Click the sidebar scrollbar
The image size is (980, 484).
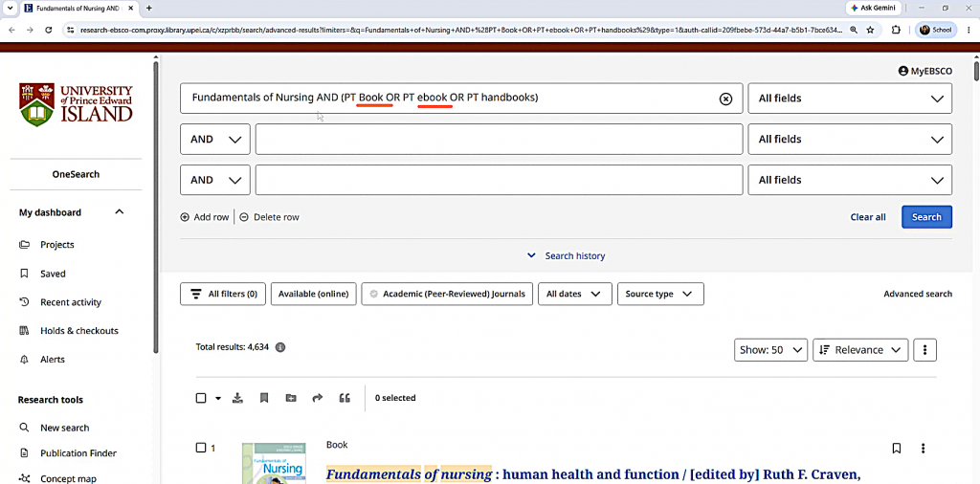tap(156, 206)
